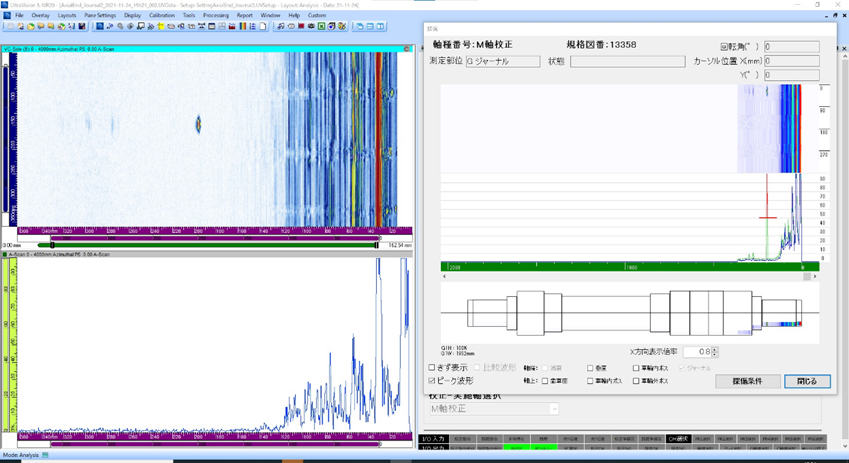This screenshot has width=849, height=463.
Task: Check the 車輪内ボス box in 軸端 row
Action: [x=636, y=368]
